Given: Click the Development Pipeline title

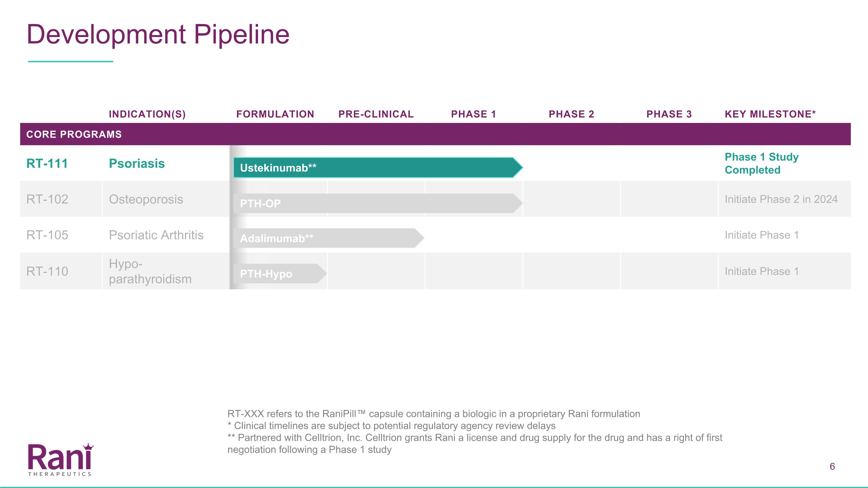Looking at the screenshot, I should pos(158,34).
